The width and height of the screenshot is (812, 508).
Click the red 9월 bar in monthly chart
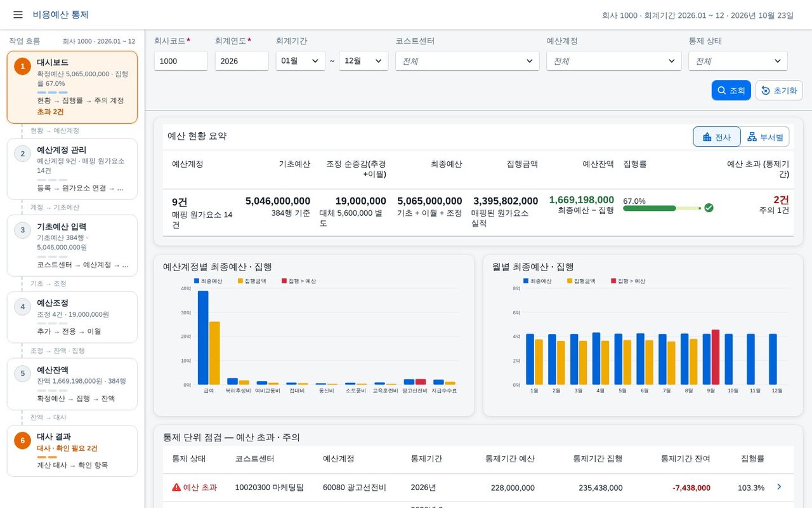click(x=716, y=358)
